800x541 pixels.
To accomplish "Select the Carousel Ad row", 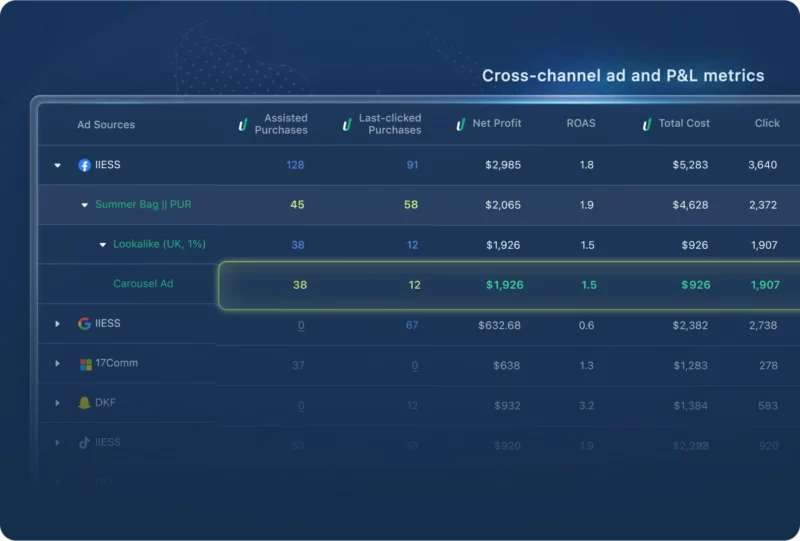I will (x=143, y=284).
